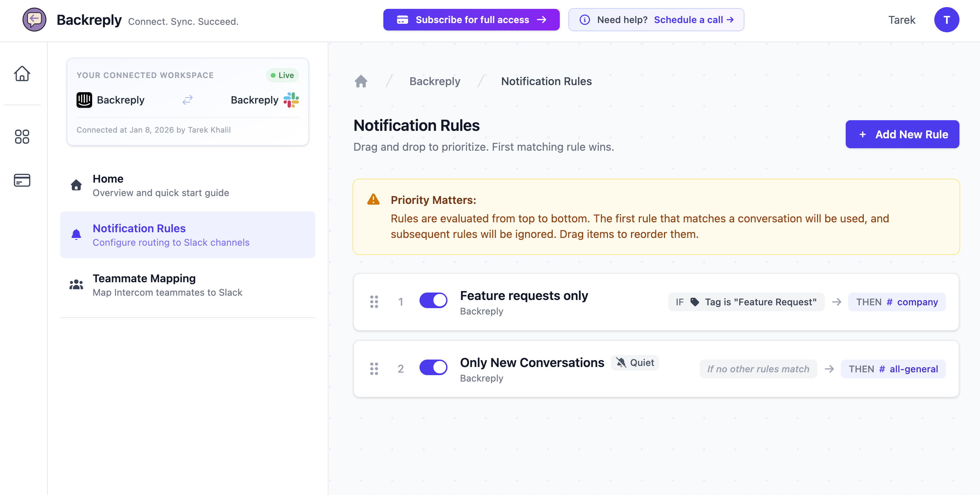
Task: Click the Backreply breadcrumb link
Action: 434,81
